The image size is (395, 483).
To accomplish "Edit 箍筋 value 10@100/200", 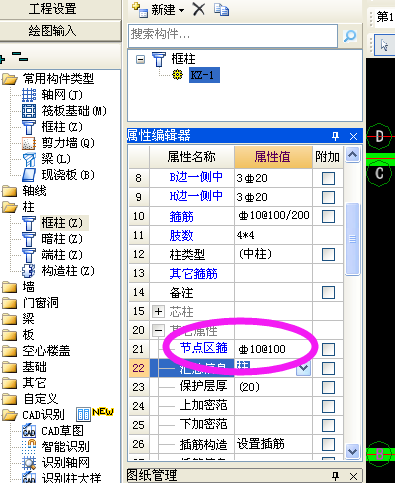I will tap(274, 216).
